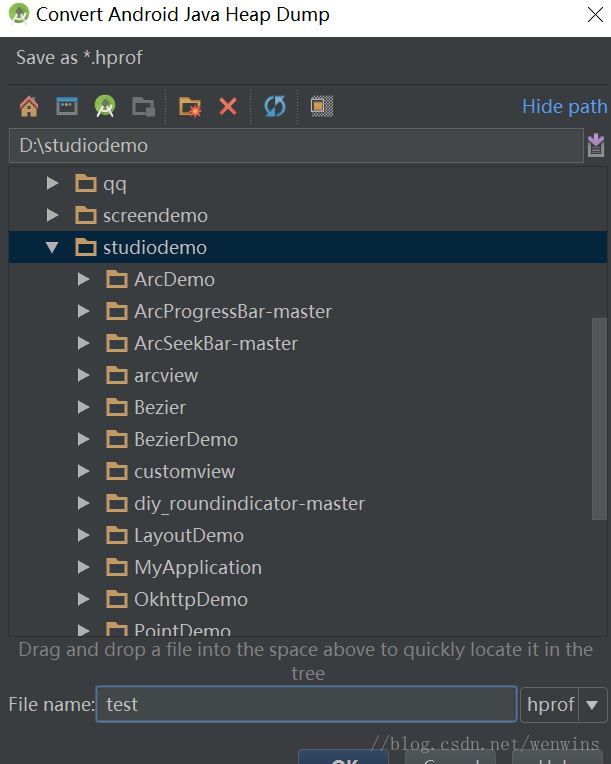Screen dimensions: 611x764
Task: Jump to Desktop directory icon
Action: (x=67, y=106)
